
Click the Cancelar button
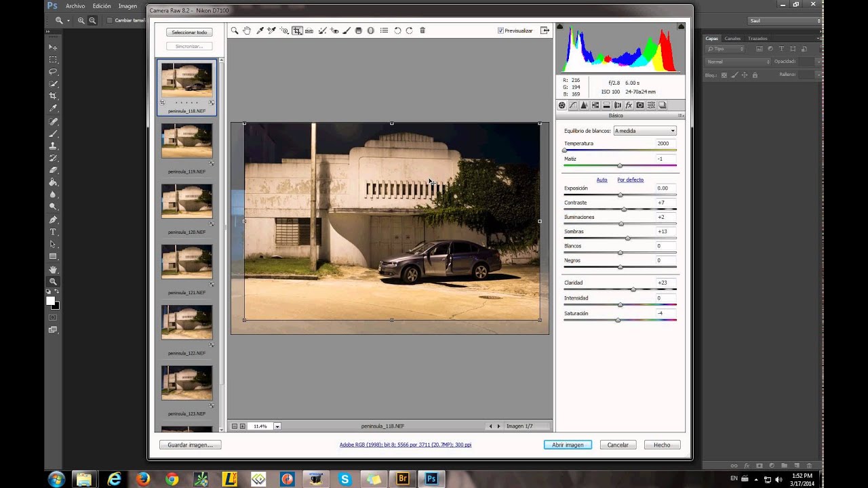coord(618,445)
